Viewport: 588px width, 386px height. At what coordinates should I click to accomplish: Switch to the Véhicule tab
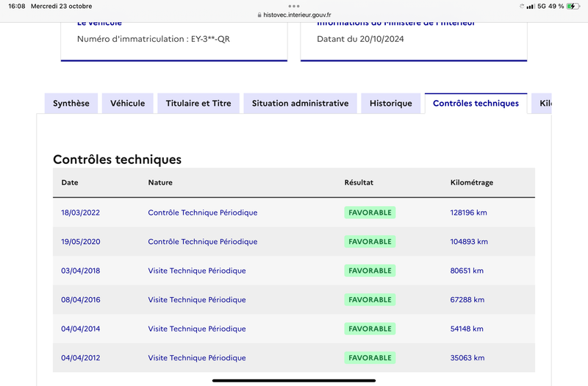(x=127, y=103)
